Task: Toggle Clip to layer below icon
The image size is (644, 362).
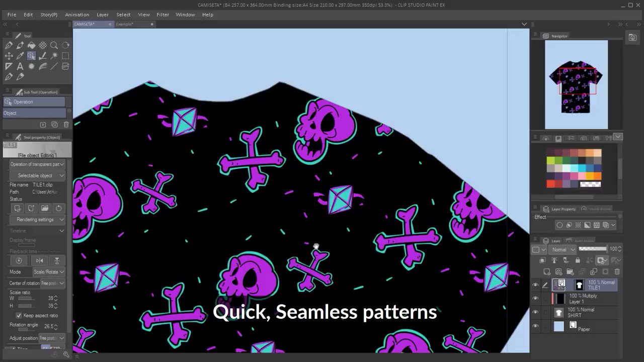Action: (x=542, y=260)
